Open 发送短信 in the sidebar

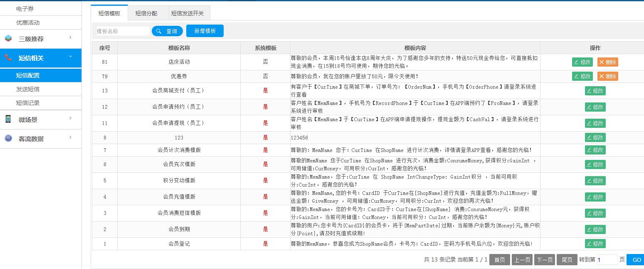(x=28, y=89)
